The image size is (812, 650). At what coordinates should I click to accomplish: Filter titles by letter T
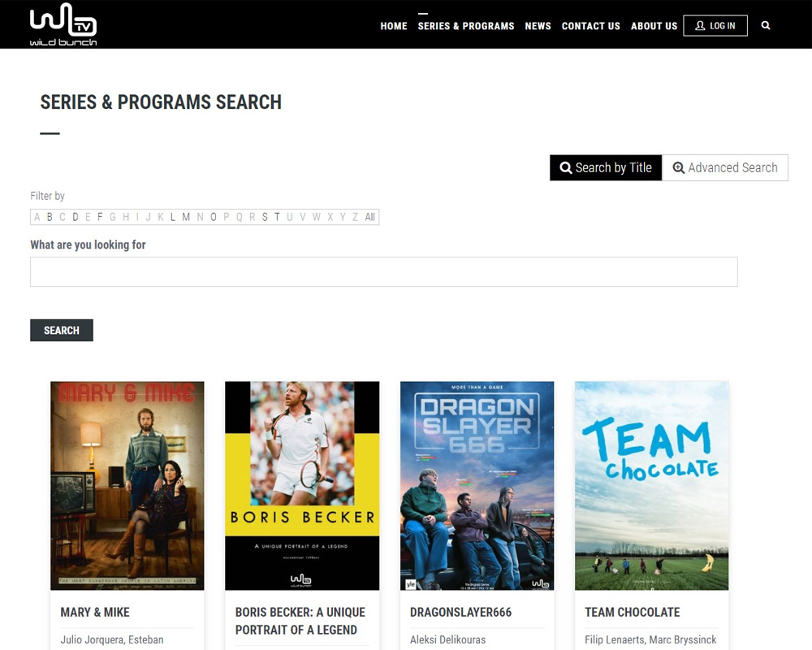tap(277, 217)
